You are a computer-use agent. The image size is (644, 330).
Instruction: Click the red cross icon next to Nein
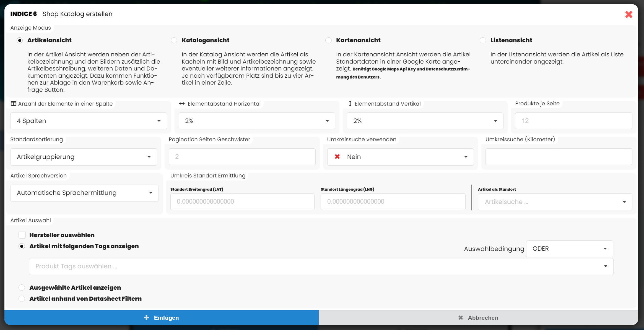(337, 157)
